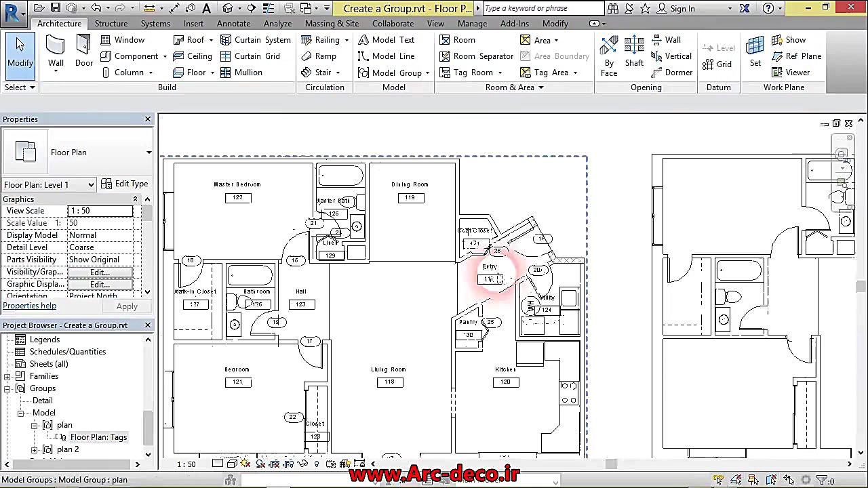The image size is (868, 488).
Task: Open the Massing & Site tab
Action: coord(332,23)
